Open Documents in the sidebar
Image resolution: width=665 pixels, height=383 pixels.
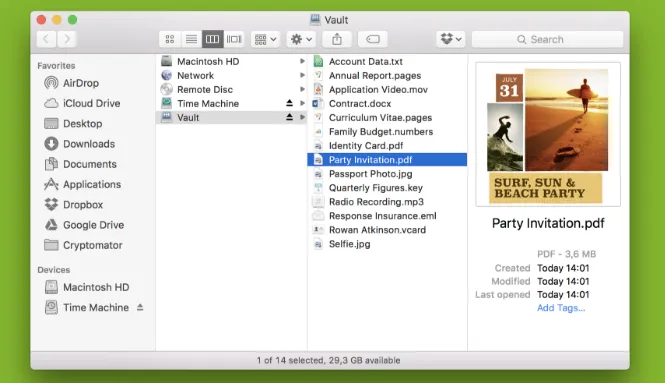[x=80, y=164]
